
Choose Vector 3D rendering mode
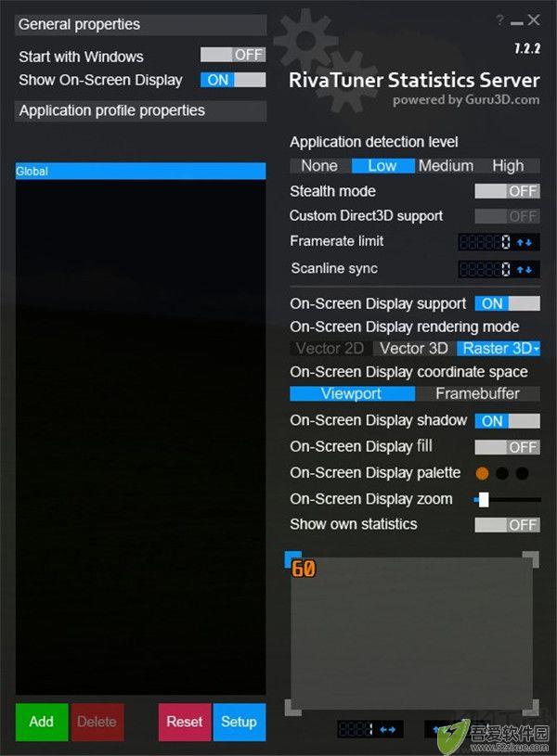click(414, 348)
